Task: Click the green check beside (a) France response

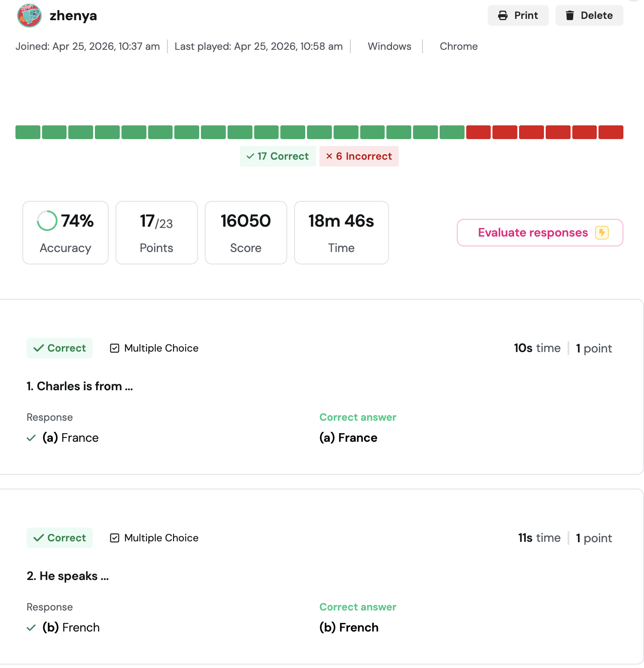Action: (x=31, y=438)
